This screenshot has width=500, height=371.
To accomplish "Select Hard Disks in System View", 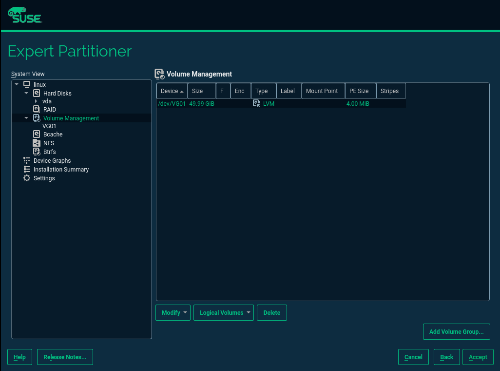I will pos(57,93).
